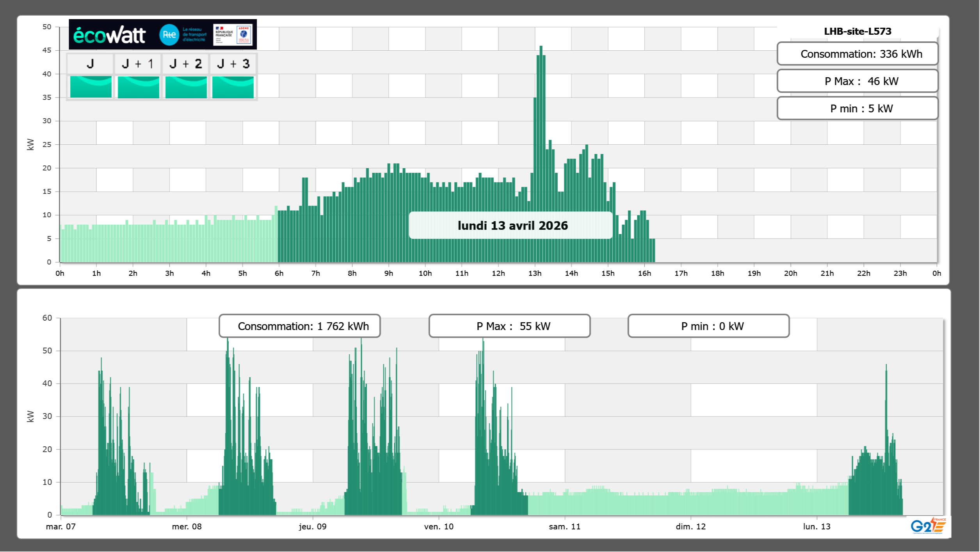Viewport: 980px width, 552px height.
Task: Click the sam. 11 axis label
Action: (x=564, y=527)
